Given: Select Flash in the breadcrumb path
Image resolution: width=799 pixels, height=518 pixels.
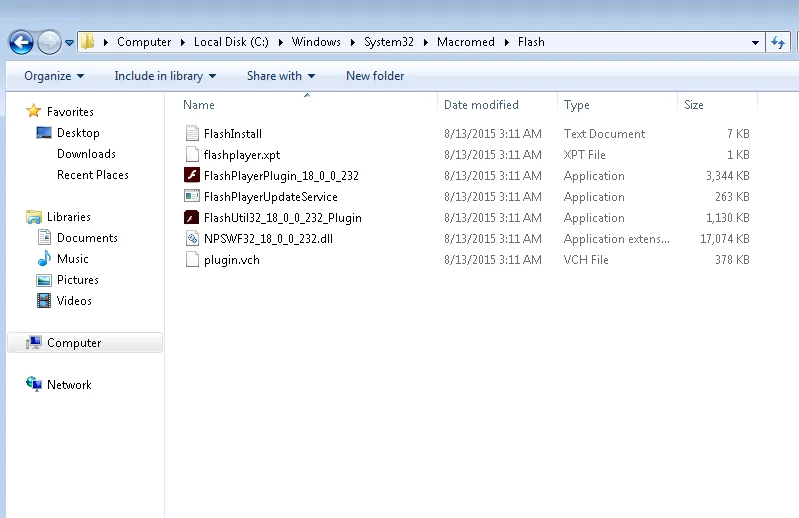Looking at the screenshot, I should click(x=531, y=42).
